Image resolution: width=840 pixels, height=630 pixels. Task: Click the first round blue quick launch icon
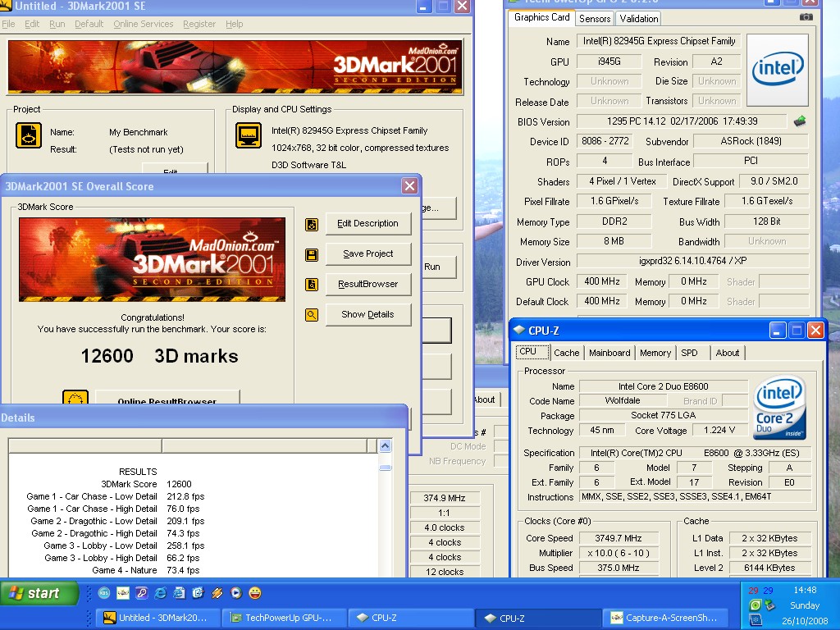(x=104, y=592)
